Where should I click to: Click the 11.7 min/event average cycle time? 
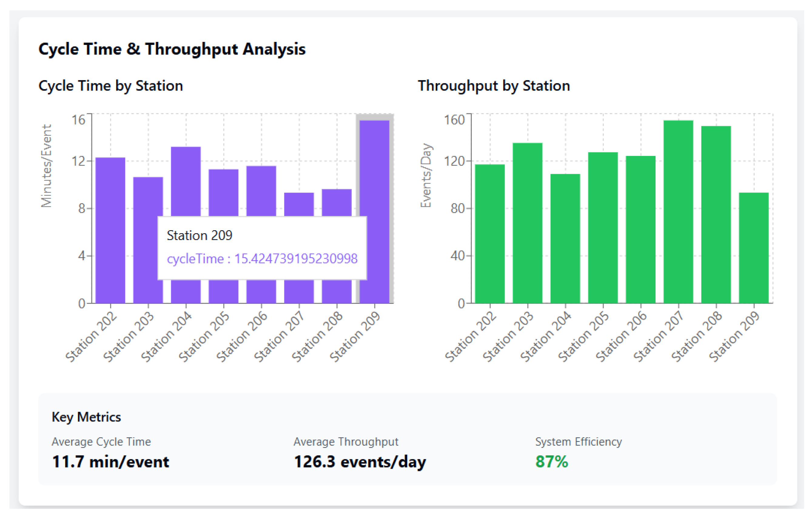110,462
